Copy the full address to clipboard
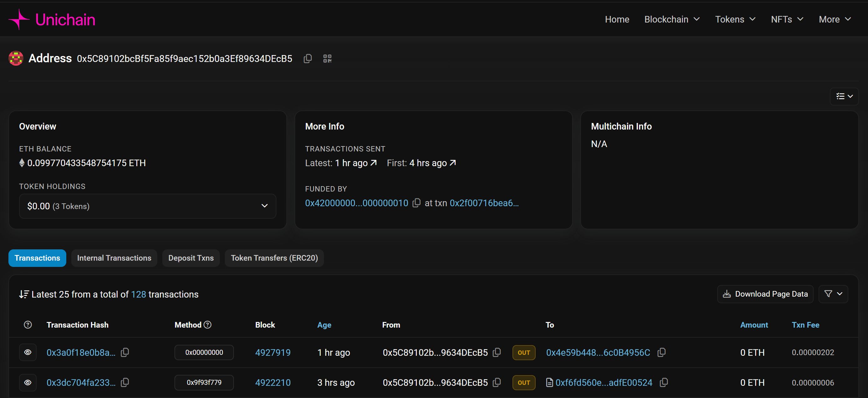The height and width of the screenshot is (398, 868). coord(307,59)
